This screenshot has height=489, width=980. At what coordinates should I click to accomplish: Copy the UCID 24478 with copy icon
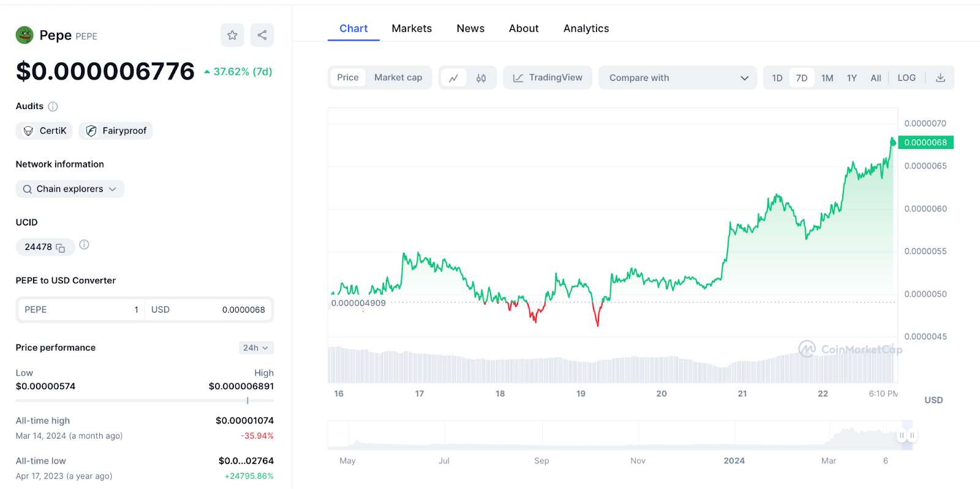click(61, 248)
